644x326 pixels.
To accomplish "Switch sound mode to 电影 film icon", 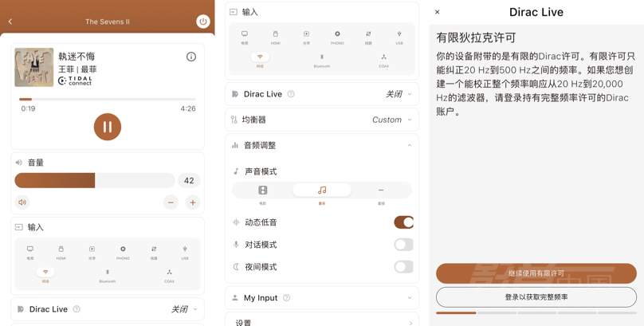I will tap(263, 190).
